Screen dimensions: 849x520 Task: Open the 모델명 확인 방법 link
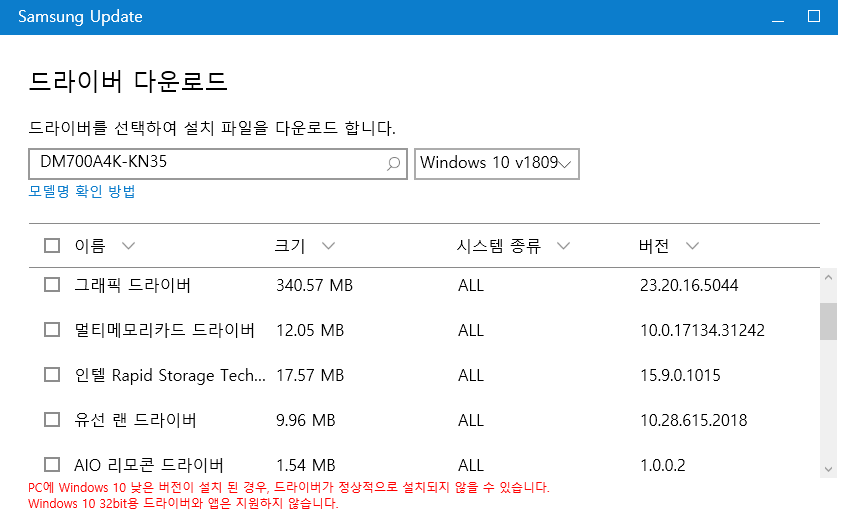click(x=82, y=191)
